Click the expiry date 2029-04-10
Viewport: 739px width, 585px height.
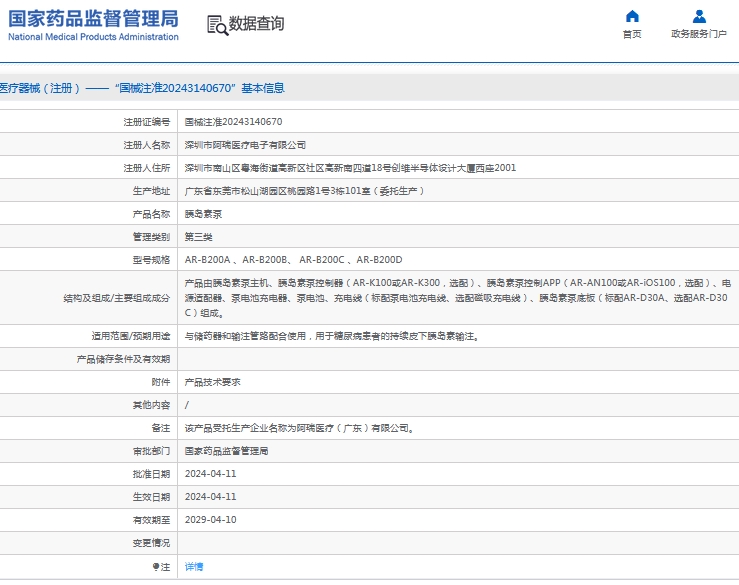[x=210, y=520]
